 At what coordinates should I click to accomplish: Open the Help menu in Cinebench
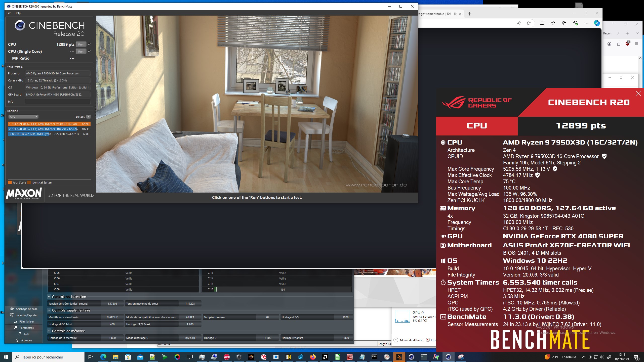coord(18,13)
